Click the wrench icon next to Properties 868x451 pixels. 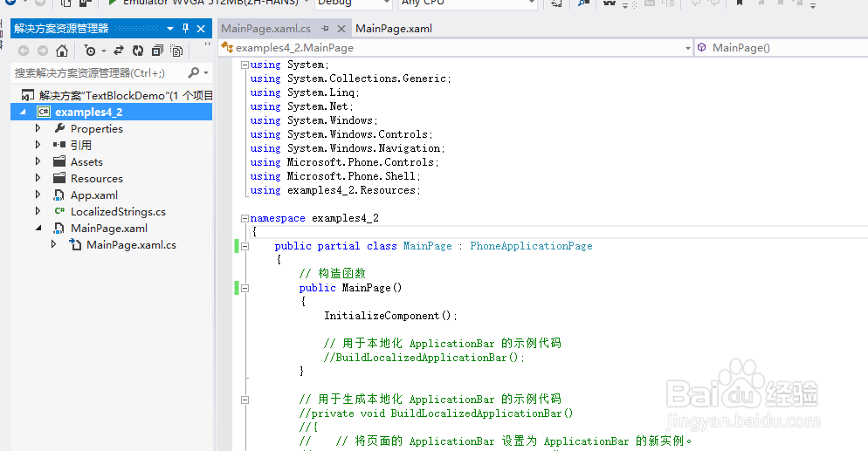[59, 128]
